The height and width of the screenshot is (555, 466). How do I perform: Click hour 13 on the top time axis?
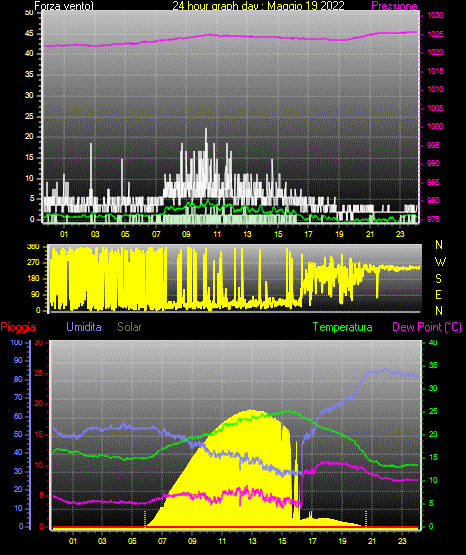point(247,234)
